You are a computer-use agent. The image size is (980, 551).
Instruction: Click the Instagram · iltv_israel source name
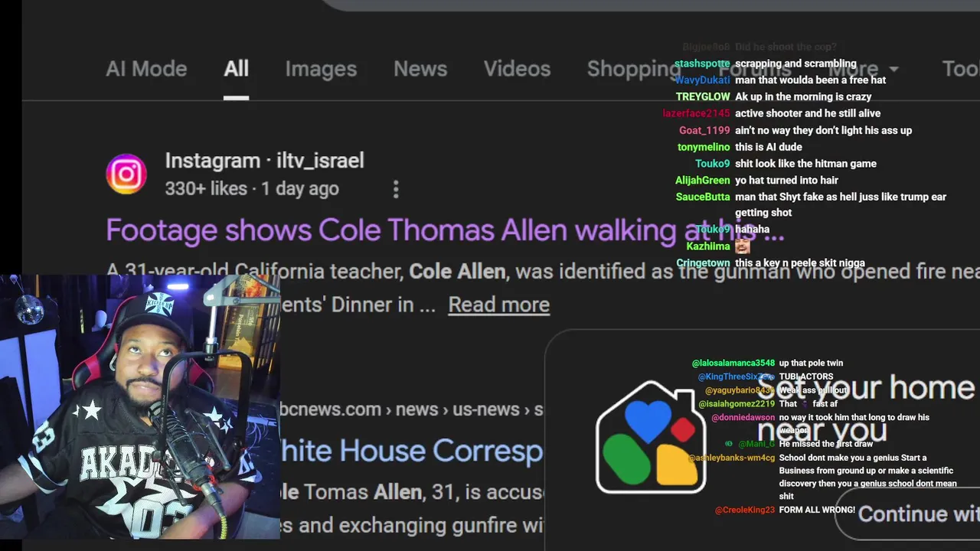(x=264, y=161)
